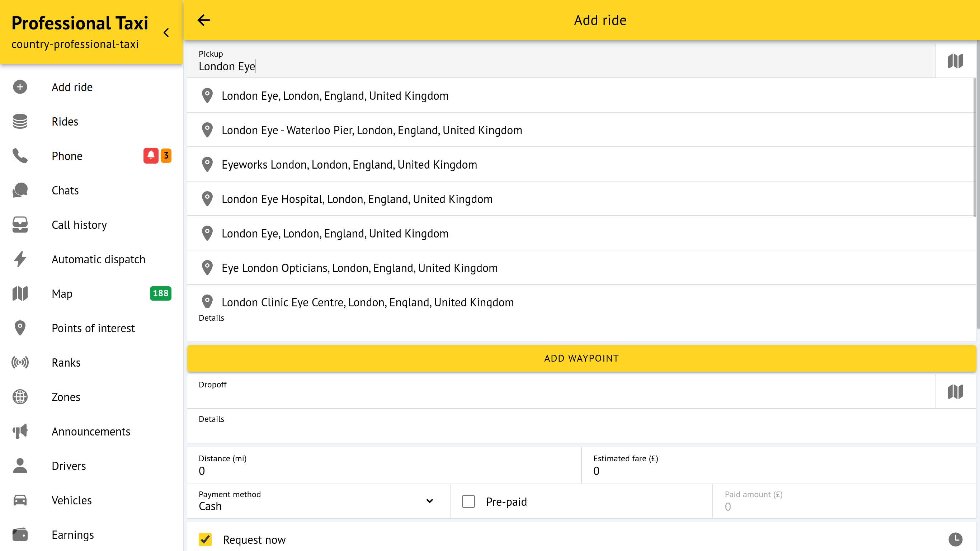Click the Automatic dispatch lightning icon
This screenshot has width=980, height=551.
20,259
